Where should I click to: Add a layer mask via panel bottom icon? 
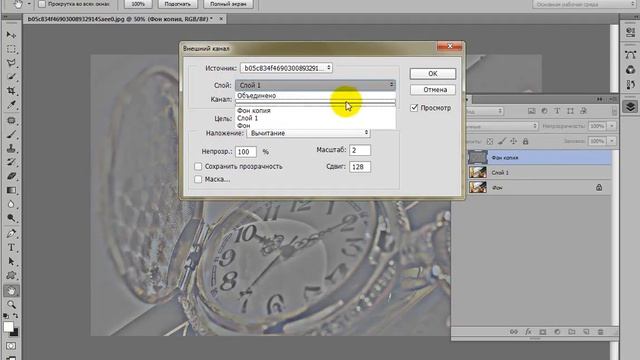[542, 332]
